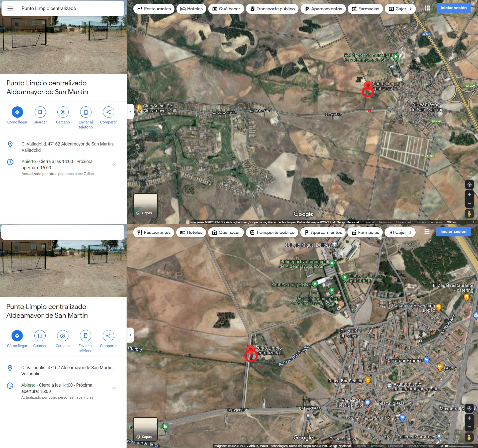This screenshot has height=448, width=478.
Task: Click Cercano nearby icon in lower panel
Action: (x=63, y=336)
